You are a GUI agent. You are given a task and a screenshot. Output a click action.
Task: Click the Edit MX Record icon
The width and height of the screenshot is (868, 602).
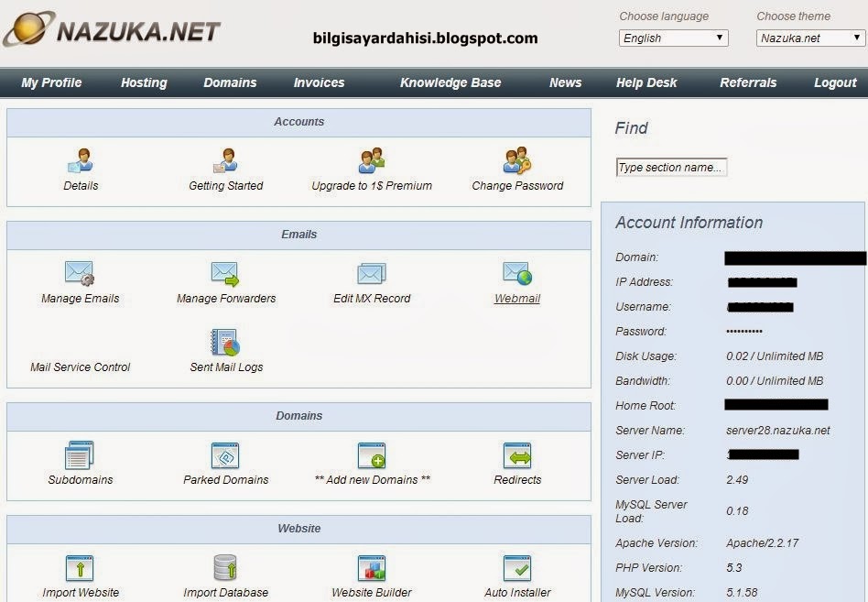372,274
